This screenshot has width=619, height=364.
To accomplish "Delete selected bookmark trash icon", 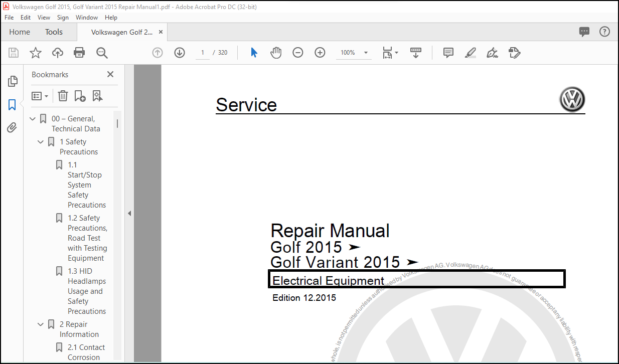I will 63,96.
